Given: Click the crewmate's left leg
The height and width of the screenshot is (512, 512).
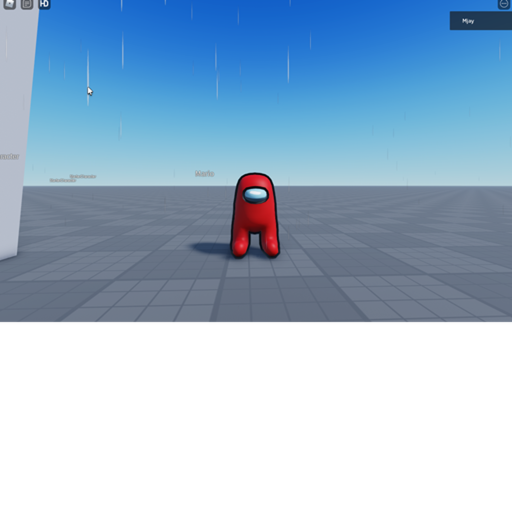Looking at the screenshot, I should point(241,244).
